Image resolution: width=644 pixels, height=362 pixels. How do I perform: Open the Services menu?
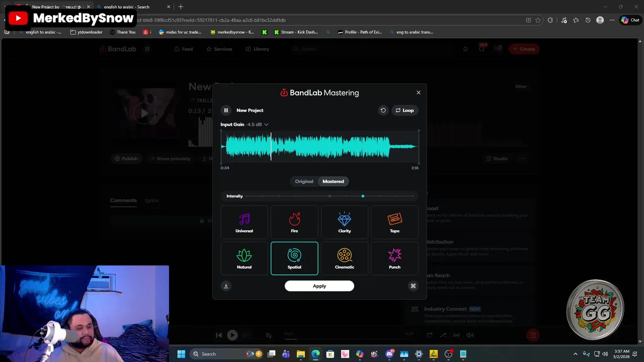pos(219,49)
